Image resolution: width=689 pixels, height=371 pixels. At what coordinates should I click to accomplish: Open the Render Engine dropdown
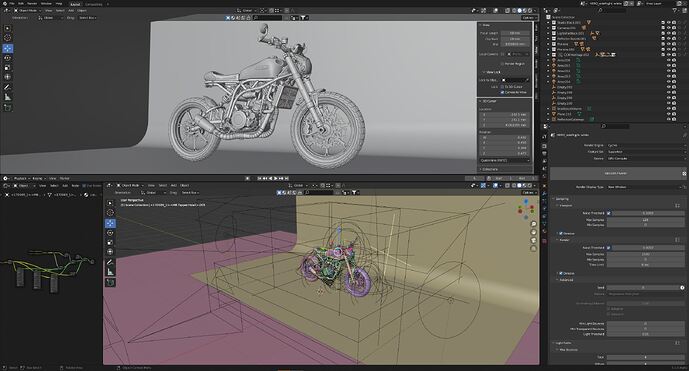(645, 145)
